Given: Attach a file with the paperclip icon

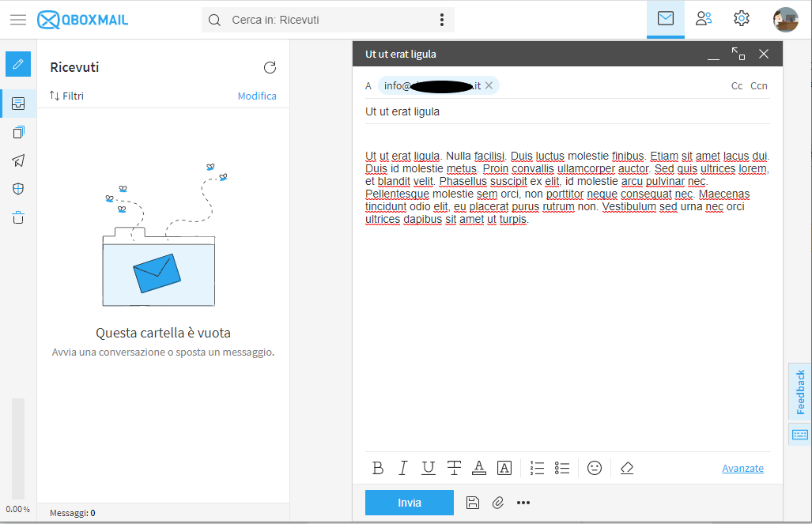Looking at the screenshot, I should pos(497,503).
